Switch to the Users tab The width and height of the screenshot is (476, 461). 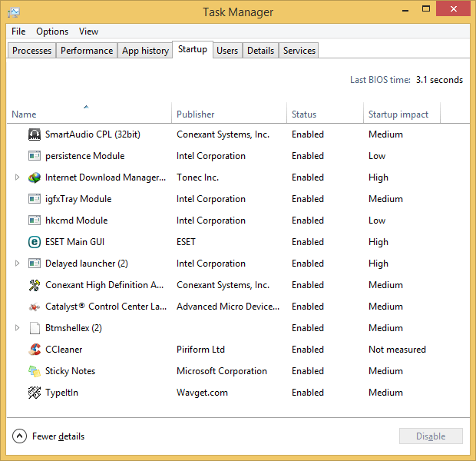(227, 51)
